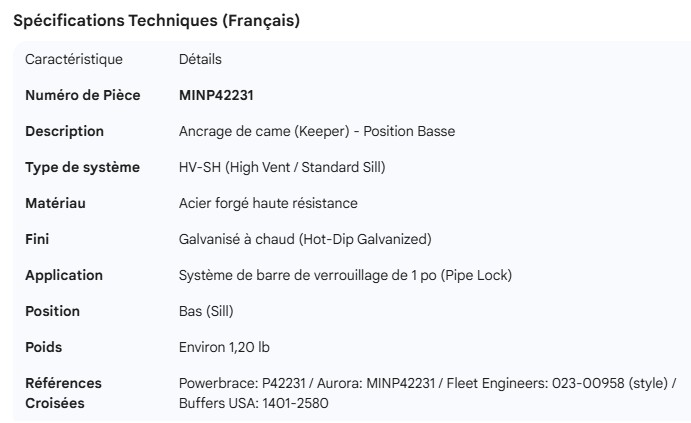This screenshot has height=423, width=691.
Task: Click the Caractéristique column header
Action: point(74,59)
